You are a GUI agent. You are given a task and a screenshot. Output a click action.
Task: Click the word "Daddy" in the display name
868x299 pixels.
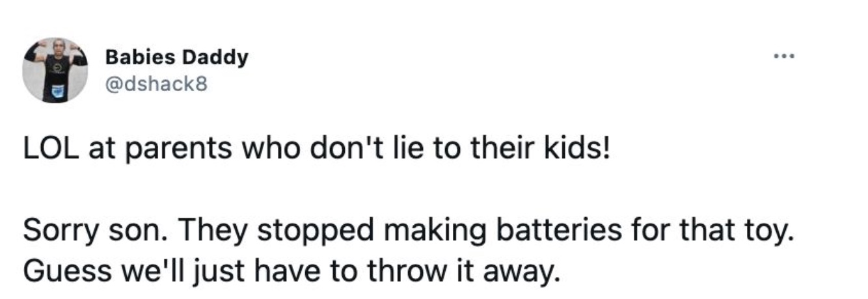tap(215, 57)
